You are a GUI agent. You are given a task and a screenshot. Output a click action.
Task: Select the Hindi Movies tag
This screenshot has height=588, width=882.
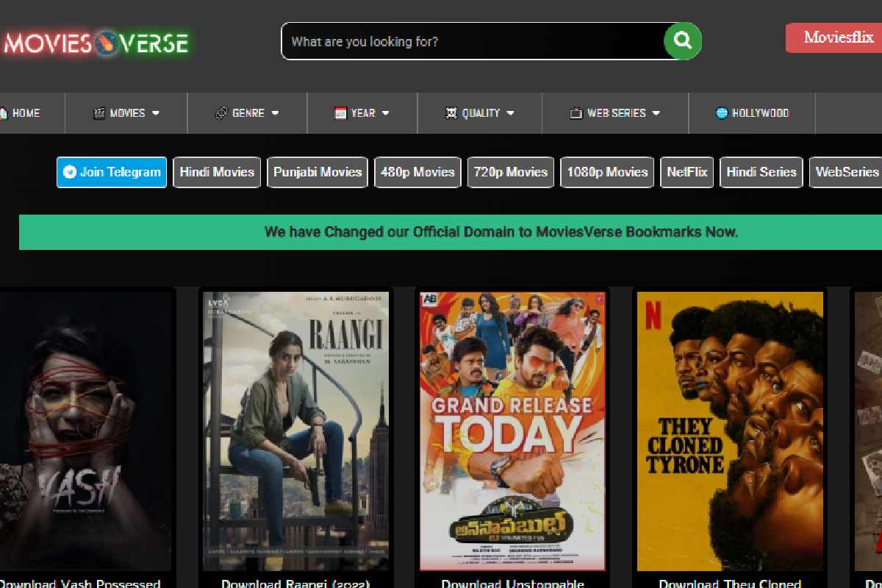coord(217,172)
